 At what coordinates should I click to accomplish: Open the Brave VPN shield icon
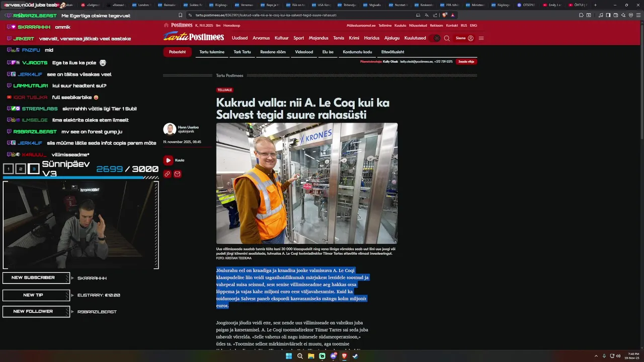[630, 15]
